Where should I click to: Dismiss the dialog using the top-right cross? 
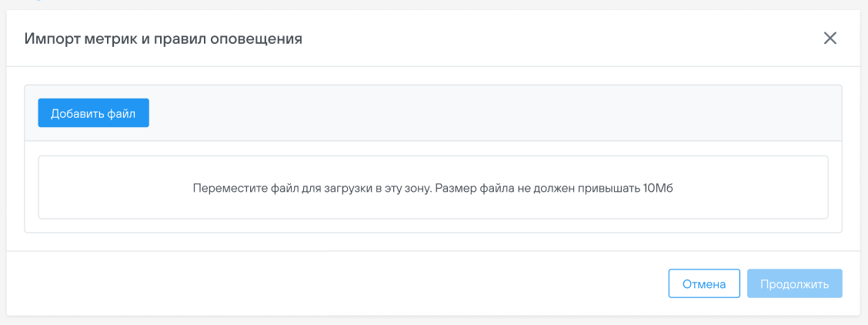click(x=830, y=39)
